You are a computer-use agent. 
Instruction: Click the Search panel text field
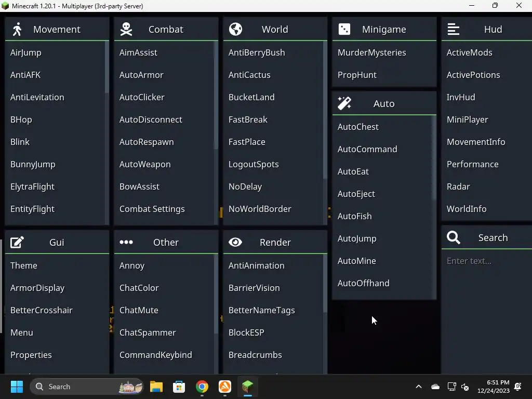coord(486,261)
